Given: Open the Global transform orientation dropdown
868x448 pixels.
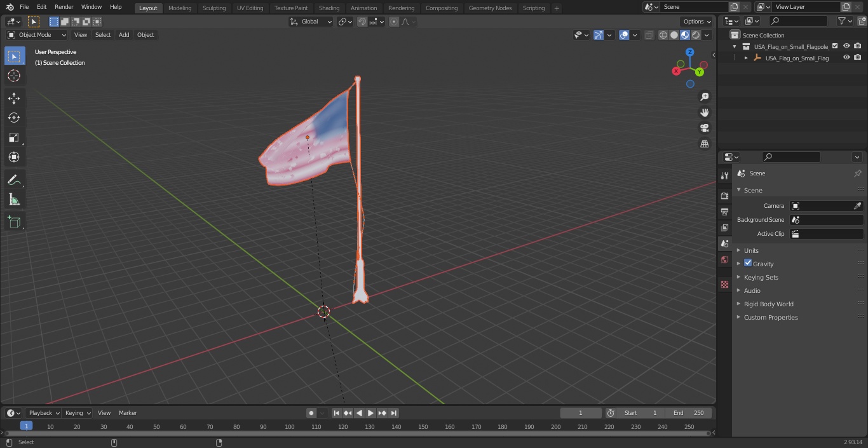Looking at the screenshot, I should [x=311, y=22].
